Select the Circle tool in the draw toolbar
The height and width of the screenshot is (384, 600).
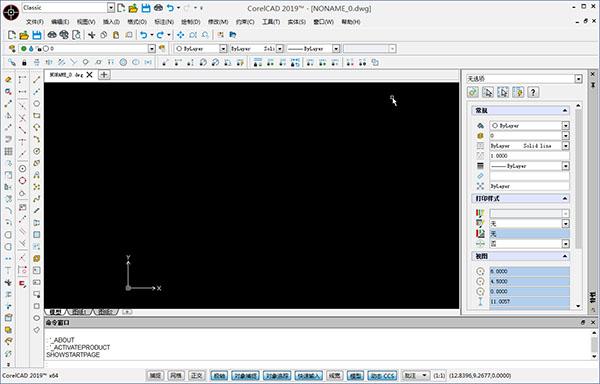(x=36, y=104)
